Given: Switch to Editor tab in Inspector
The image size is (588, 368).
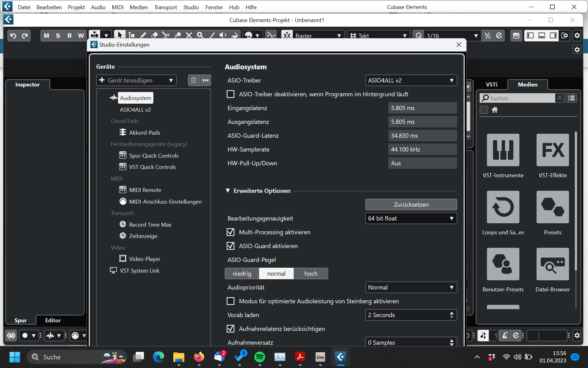Looking at the screenshot, I should coord(53,320).
